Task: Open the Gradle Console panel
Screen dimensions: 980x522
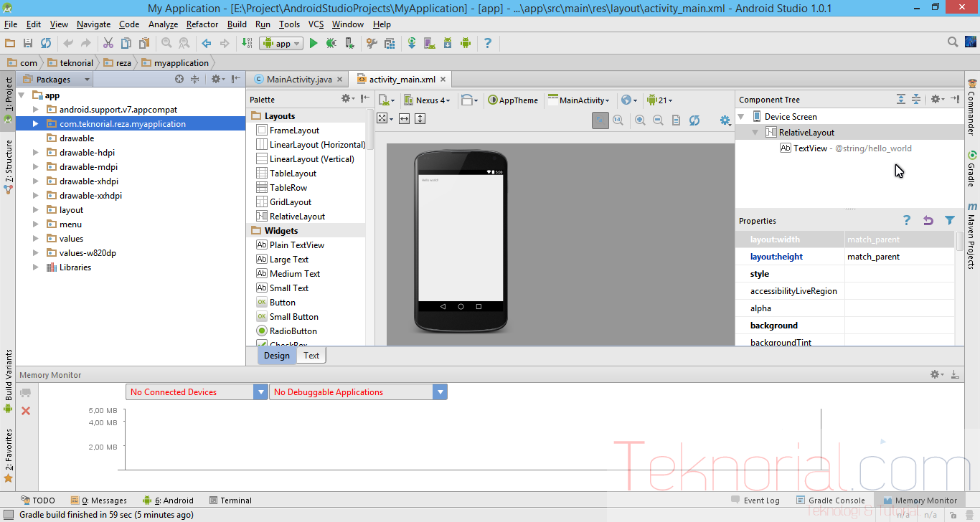Action: pos(831,500)
